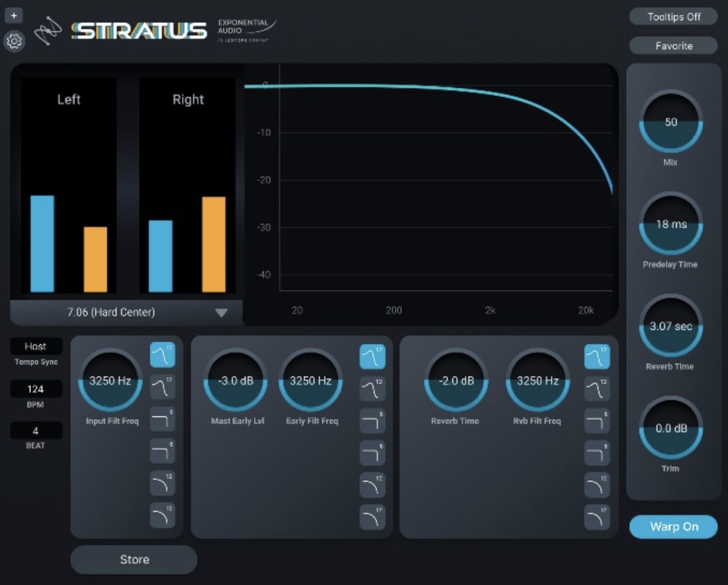Select the unhighlighted 12 dB peak filter beside Early Filt Freq
The image size is (728, 585).
pos(372,389)
